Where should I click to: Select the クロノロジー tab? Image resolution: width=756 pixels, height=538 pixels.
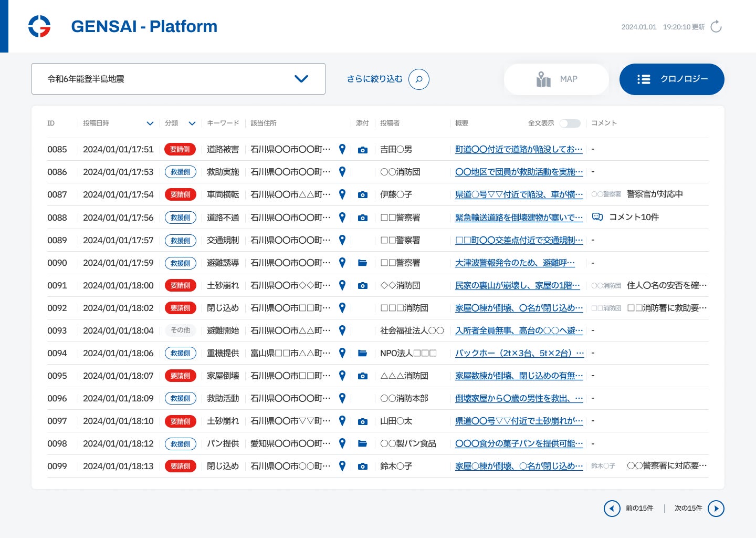click(672, 79)
